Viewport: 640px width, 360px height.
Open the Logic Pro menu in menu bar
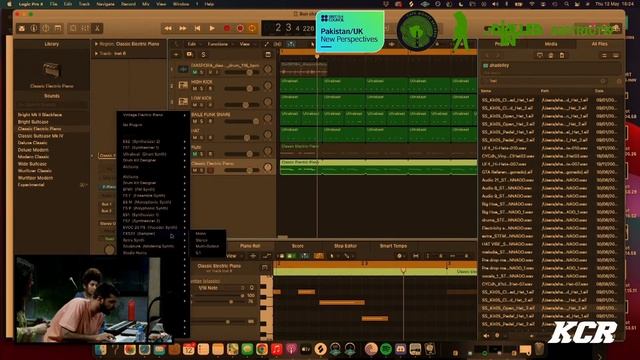point(31,4)
